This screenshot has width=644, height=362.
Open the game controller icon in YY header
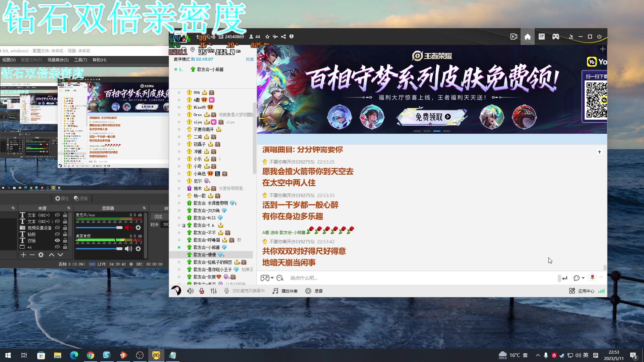coord(556,37)
